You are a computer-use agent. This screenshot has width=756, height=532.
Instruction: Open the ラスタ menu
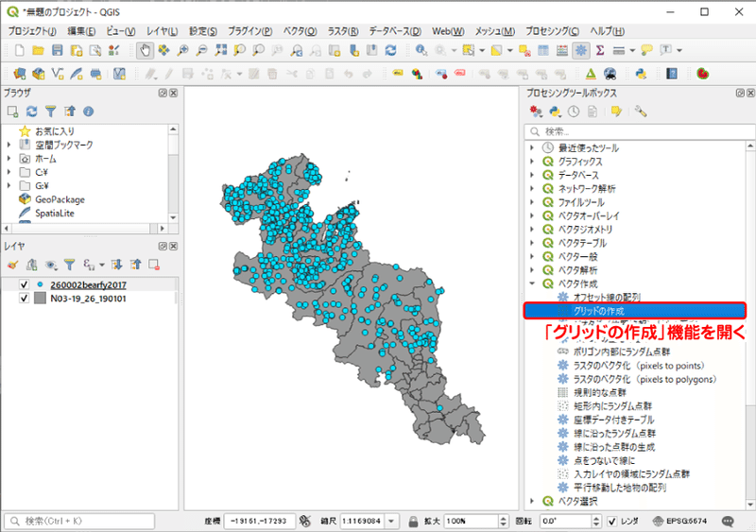tap(343, 31)
